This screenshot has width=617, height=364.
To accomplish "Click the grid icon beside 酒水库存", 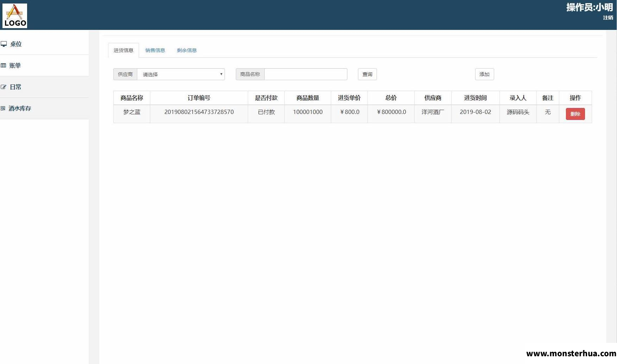I will [3, 108].
